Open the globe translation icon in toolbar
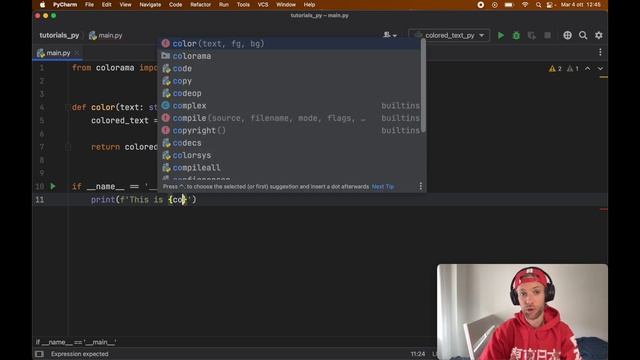 tap(567, 36)
